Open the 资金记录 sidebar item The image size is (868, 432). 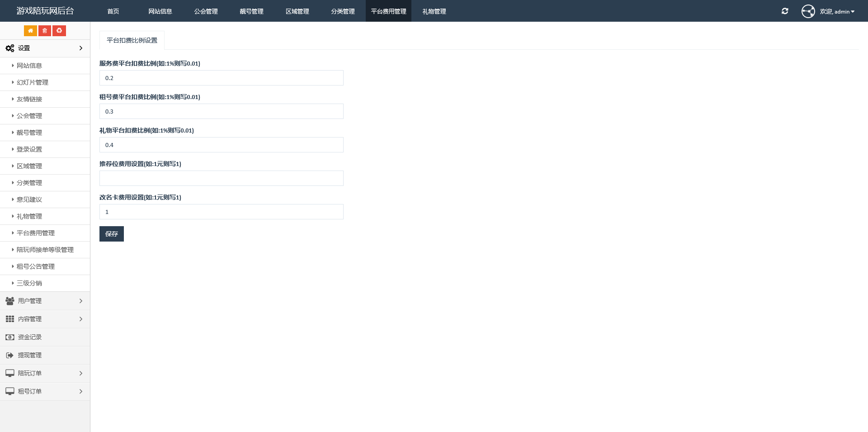coord(45,337)
